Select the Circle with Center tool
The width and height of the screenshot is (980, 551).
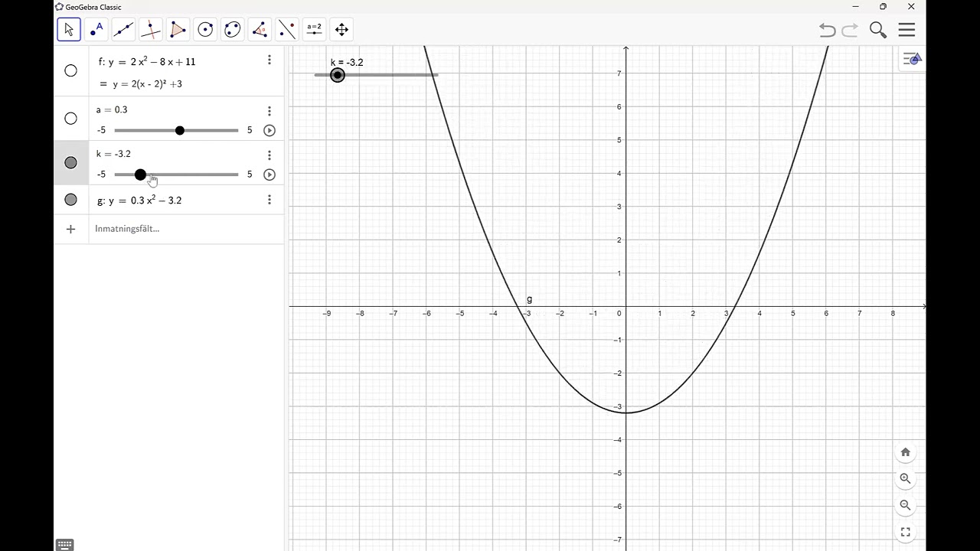pos(205,30)
